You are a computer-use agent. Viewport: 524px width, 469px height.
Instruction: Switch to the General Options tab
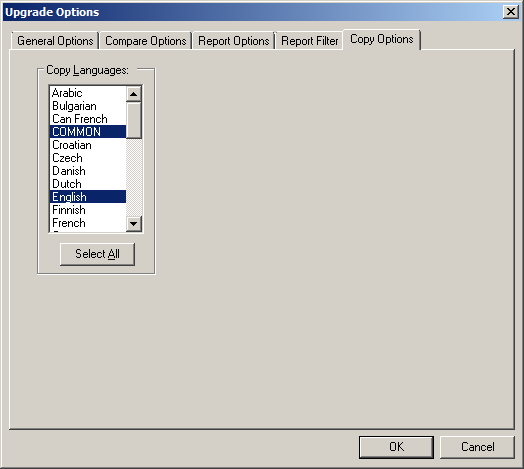pyautogui.click(x=55, y=41)
